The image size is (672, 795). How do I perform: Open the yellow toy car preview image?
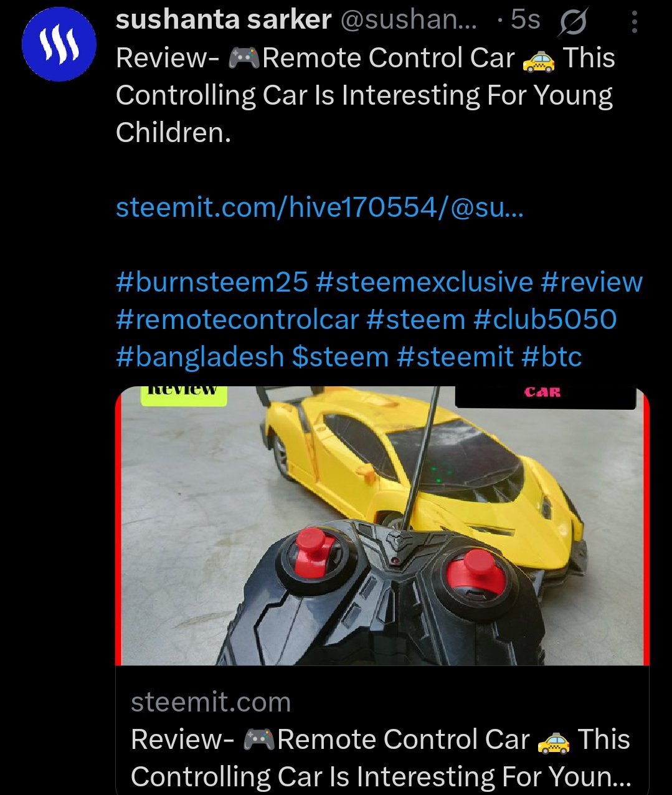click(382, 526)
